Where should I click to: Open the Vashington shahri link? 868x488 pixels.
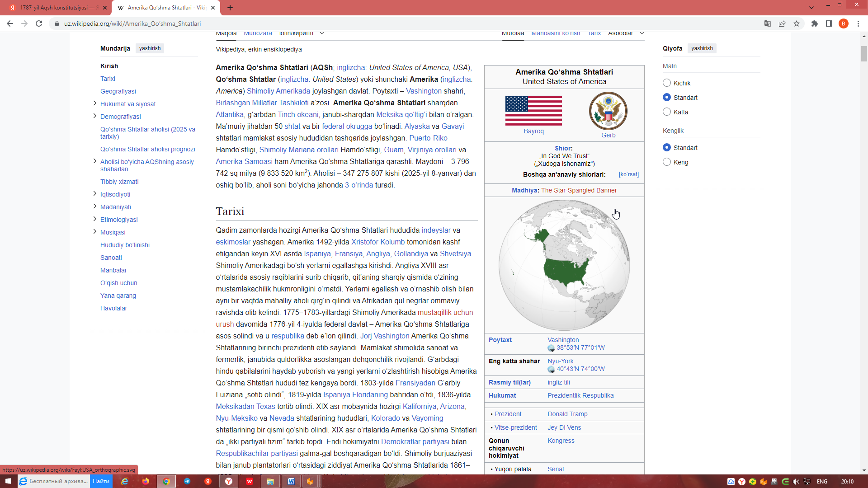tap(424, 91)
